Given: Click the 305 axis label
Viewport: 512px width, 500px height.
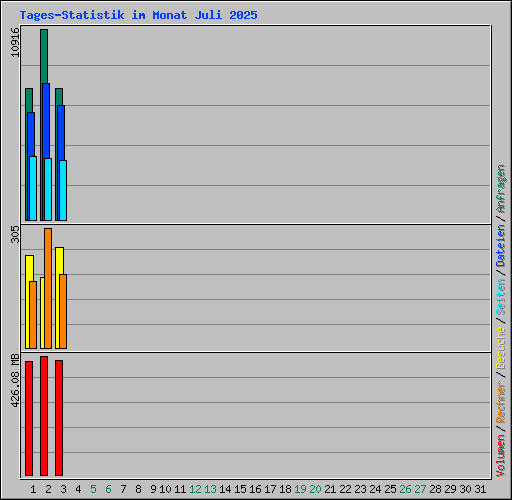Looking at the screenshot, I should pos(15,234).
